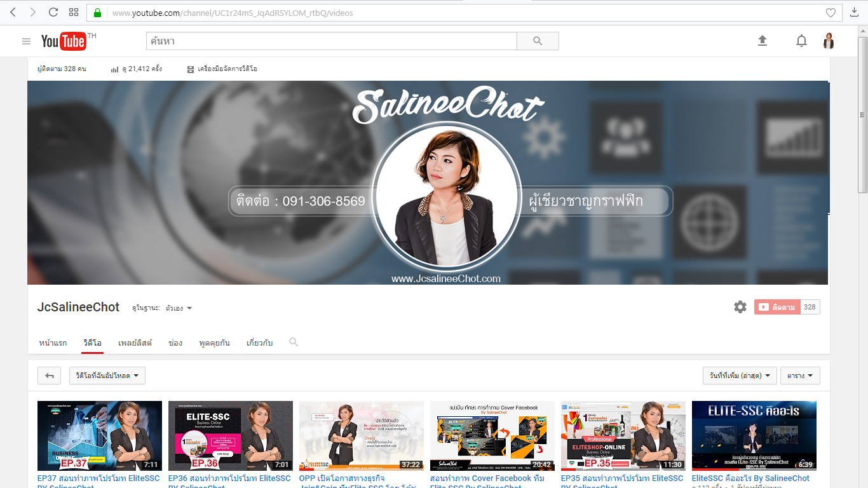Open the channel settings gear

740,306
